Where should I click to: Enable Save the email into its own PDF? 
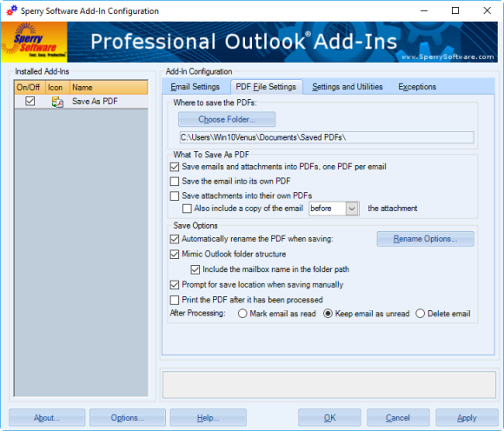pos(175,182)
